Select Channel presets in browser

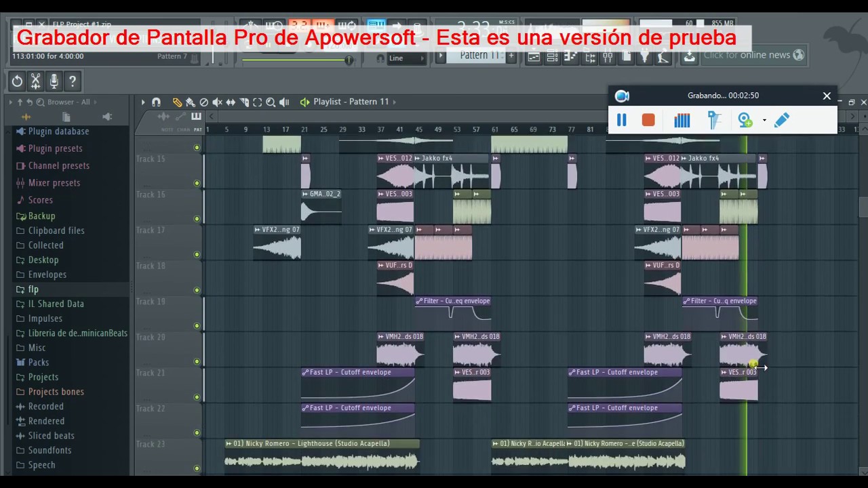[59, 166]
